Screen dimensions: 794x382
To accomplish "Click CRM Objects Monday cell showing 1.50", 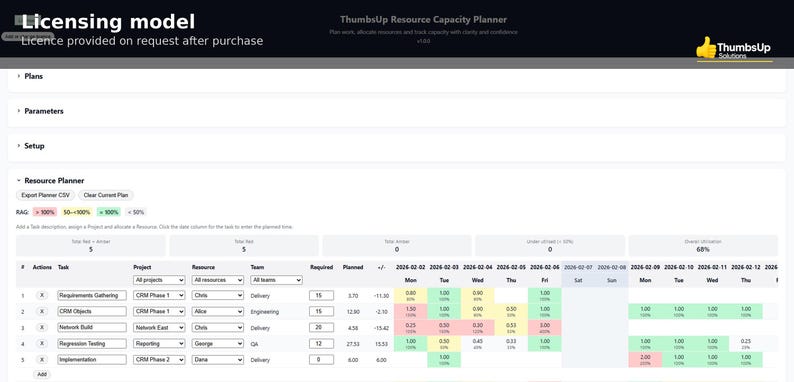I will pos(411,311).
